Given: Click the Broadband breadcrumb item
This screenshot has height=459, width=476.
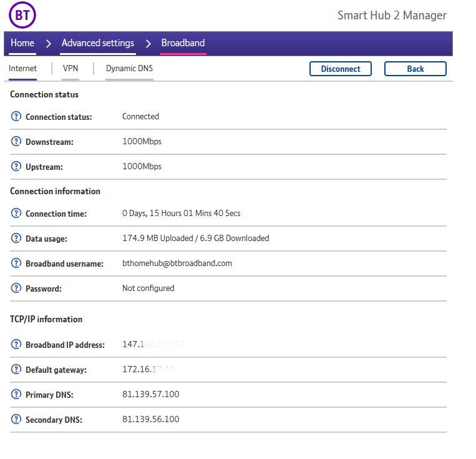Looking at the screenshot, I should 183,43.
